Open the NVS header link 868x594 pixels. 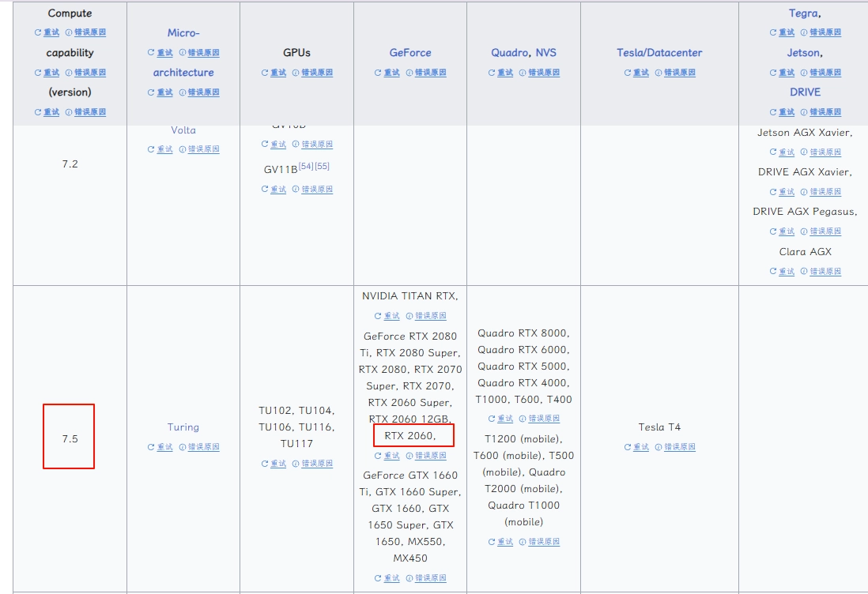pos(545,53)
